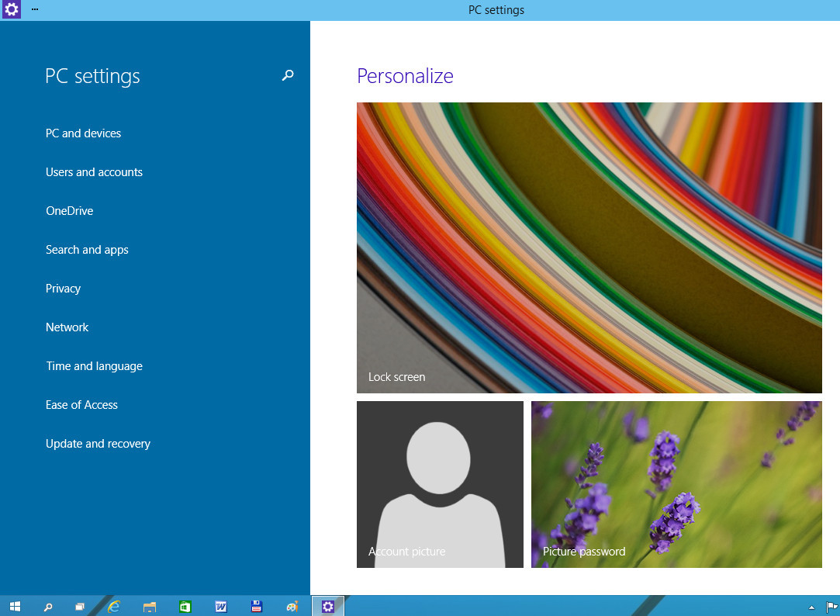
Task: Open File Explorer from the taskbar
Action: pyautogui.click(x=150, y=607)
